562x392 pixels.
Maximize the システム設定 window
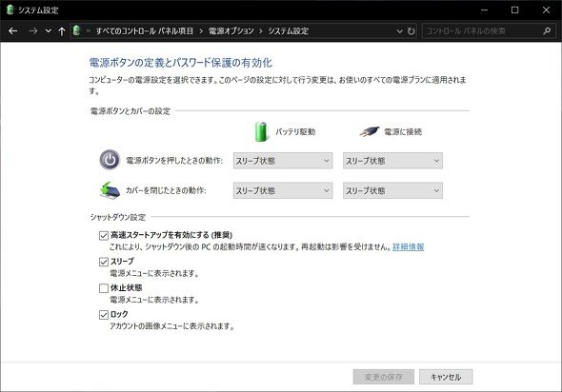point(514,10)
